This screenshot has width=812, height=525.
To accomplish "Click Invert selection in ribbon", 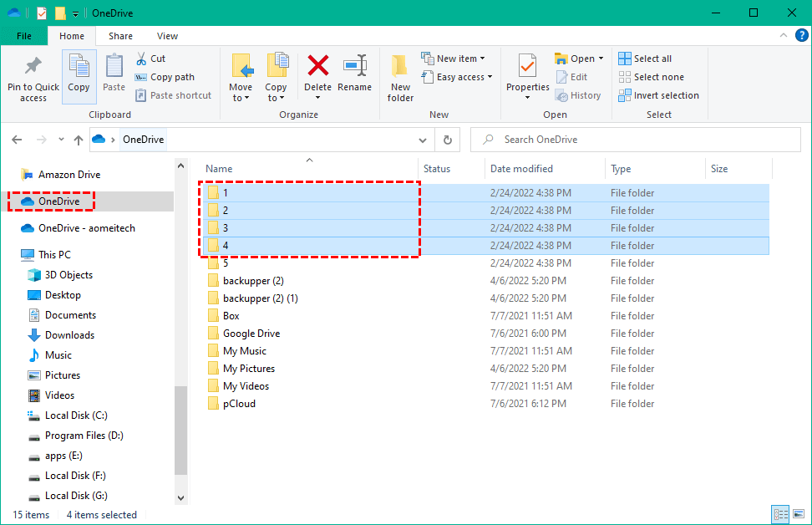I will click(658, 95).
